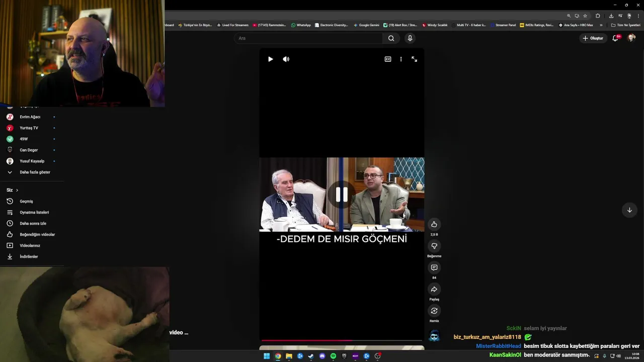This screenshot has height=362, width=644.
Task: Pause the video via center pause overlay
Action: 342,195
